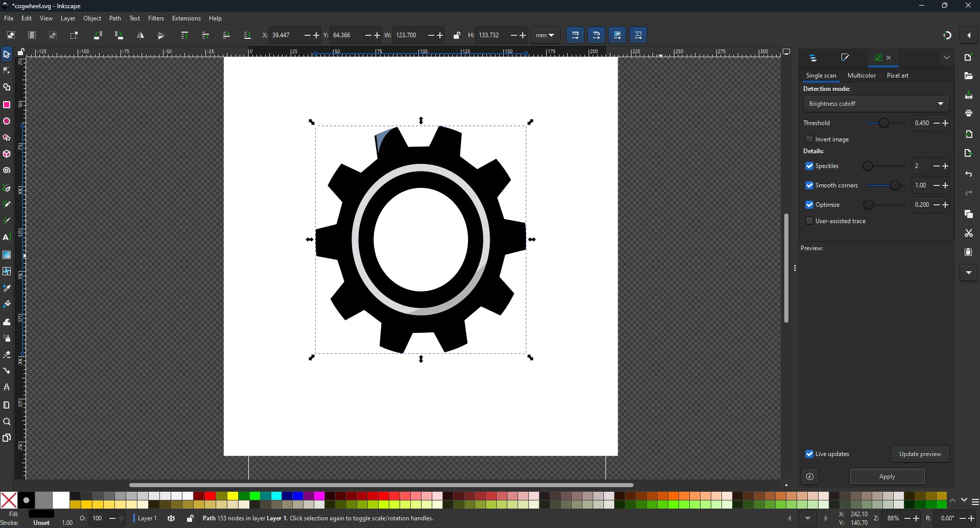Rotate selection 90 degrees counter-clockwise

tap(98, 35)
